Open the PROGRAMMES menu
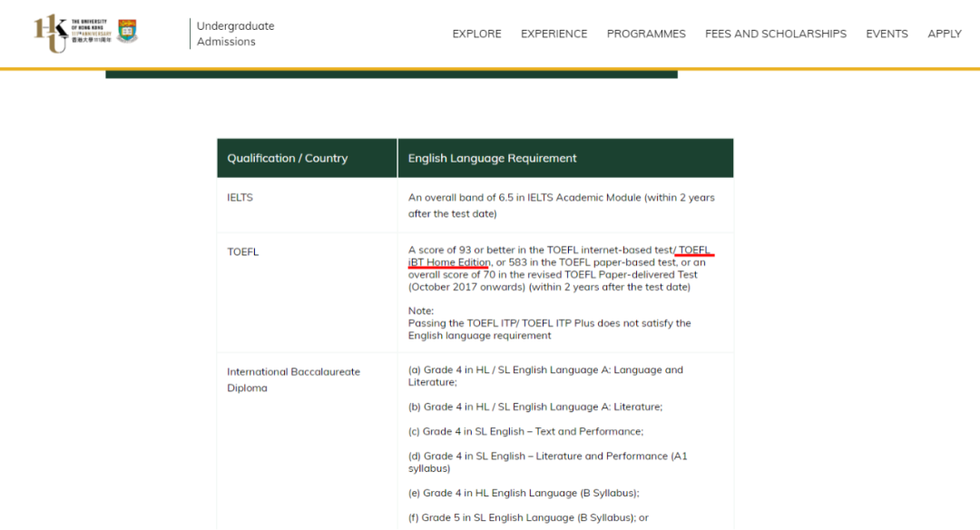Screen dimensions: 980x530 click(x=646, y=34)
